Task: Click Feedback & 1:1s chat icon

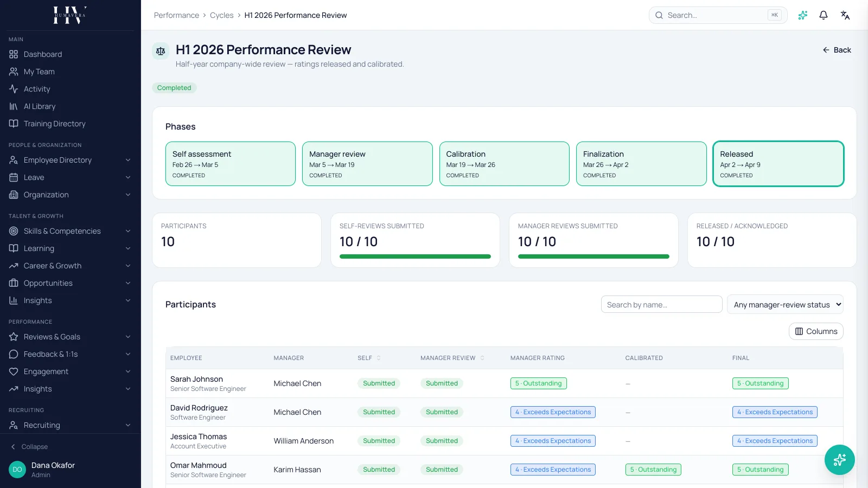Action: pos(14,354)
